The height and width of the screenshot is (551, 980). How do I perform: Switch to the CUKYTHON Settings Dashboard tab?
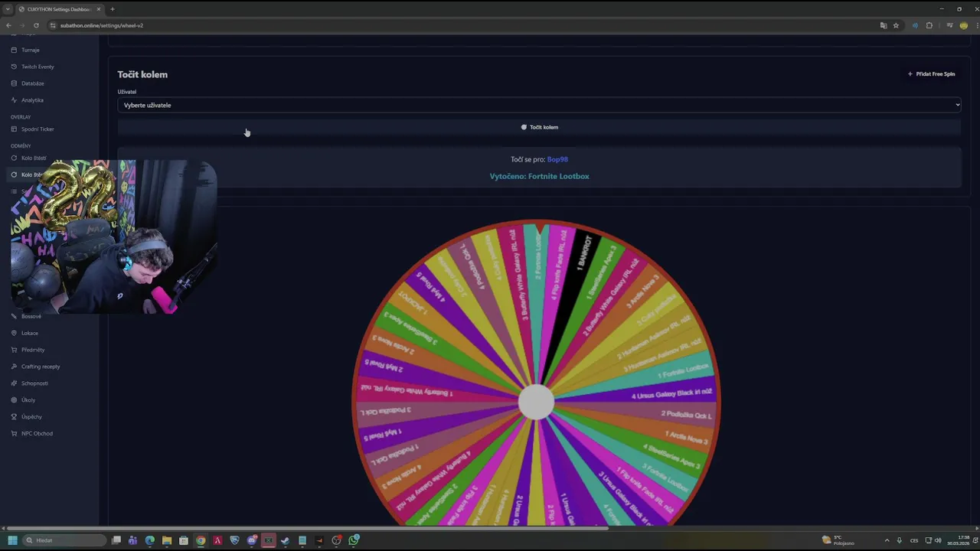59,9
